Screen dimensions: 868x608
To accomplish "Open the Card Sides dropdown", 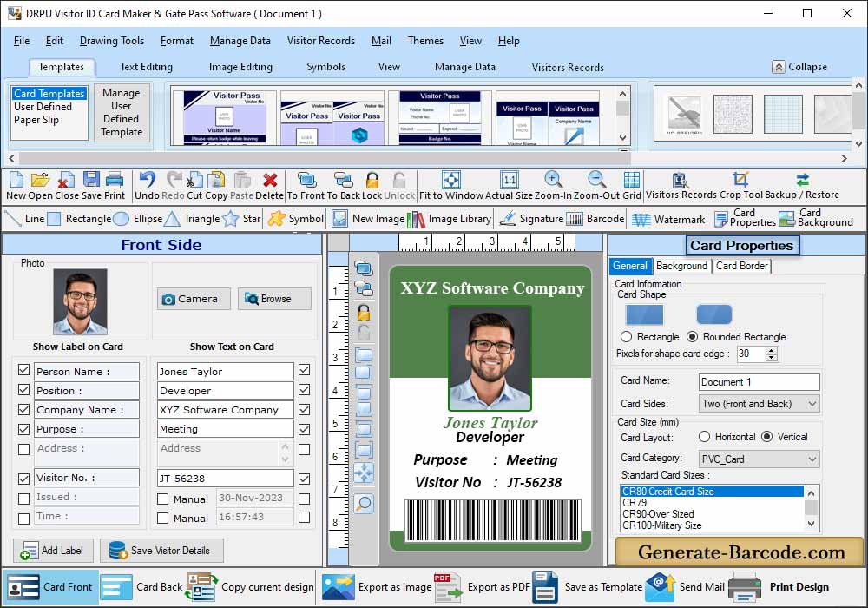I will (x=759, y=404).
